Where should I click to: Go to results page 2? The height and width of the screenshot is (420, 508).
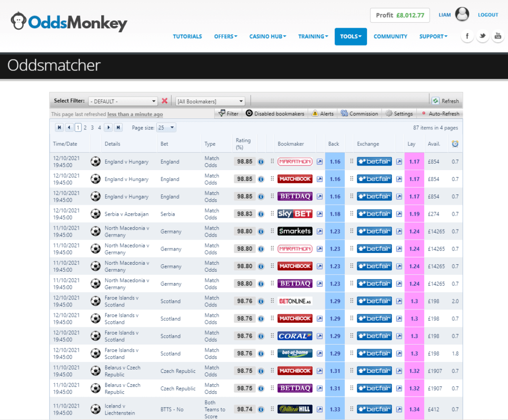pos(85,127)
